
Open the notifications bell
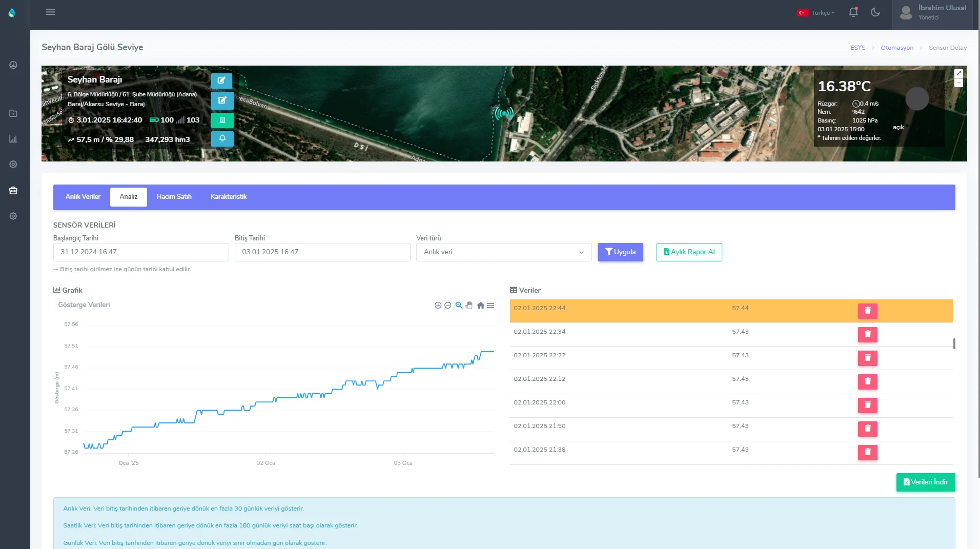click(853, 12)
